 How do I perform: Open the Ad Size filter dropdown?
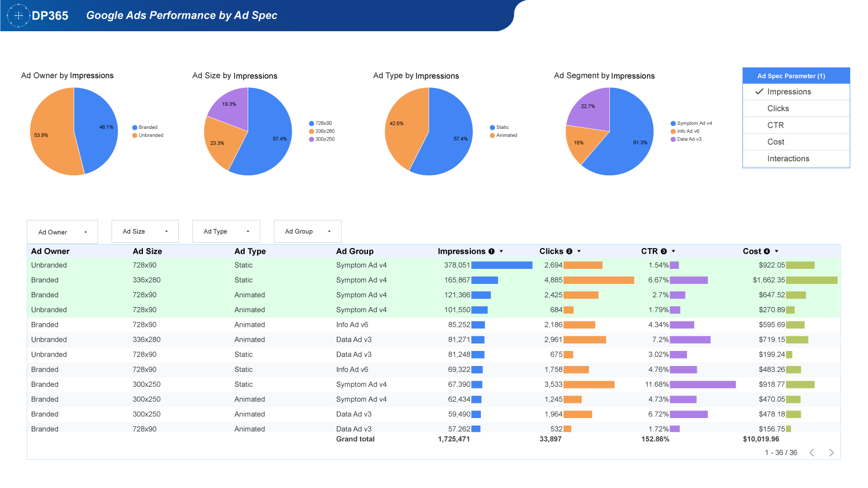point(145,231)
